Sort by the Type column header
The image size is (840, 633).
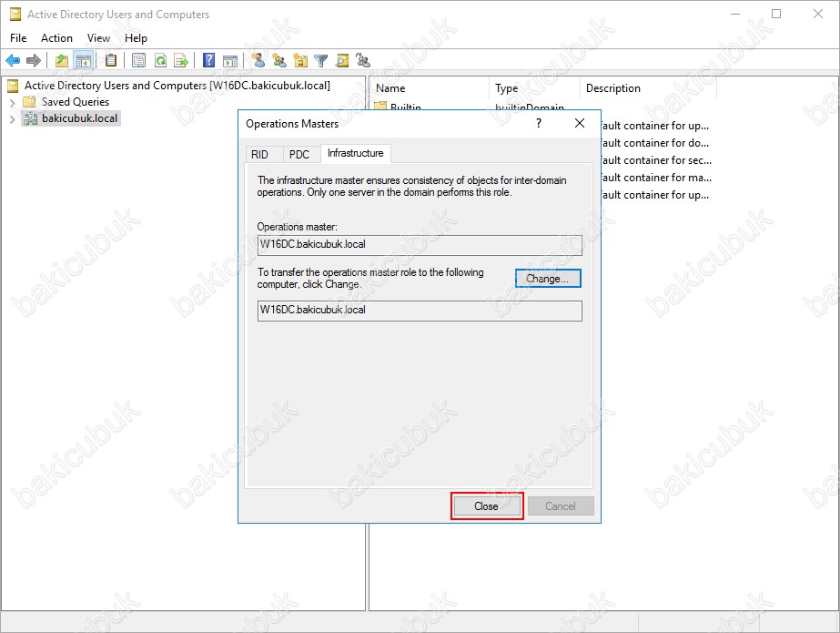pyautogui.click(x=534, y=88)
